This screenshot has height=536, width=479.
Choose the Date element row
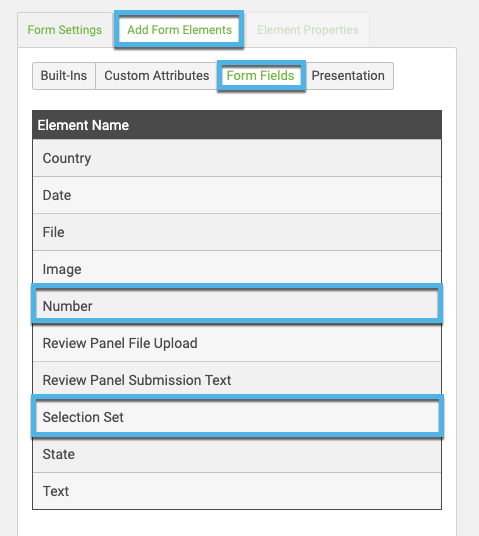point(237,195)
